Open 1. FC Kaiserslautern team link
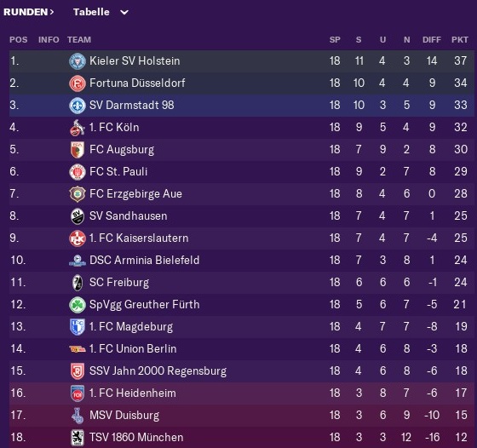The height and width of the screenshot is (448, 477). point(139,238)
